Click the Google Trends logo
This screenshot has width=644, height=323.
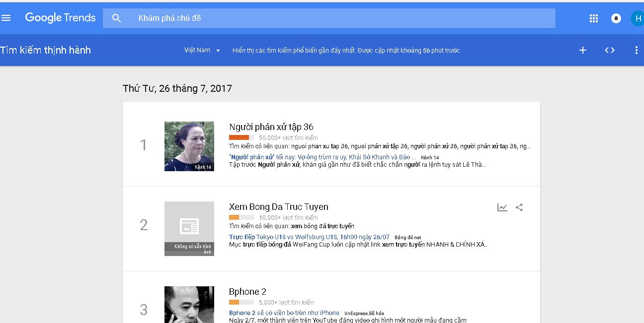[x=60, y=18]
